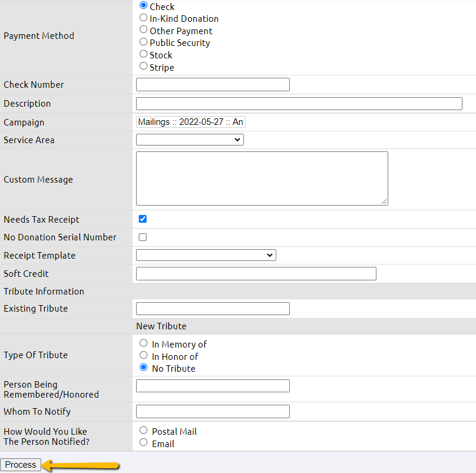Click inside the Custom Message text area
Viewport: 476px width, 473px height.
[x=262, y=178]
